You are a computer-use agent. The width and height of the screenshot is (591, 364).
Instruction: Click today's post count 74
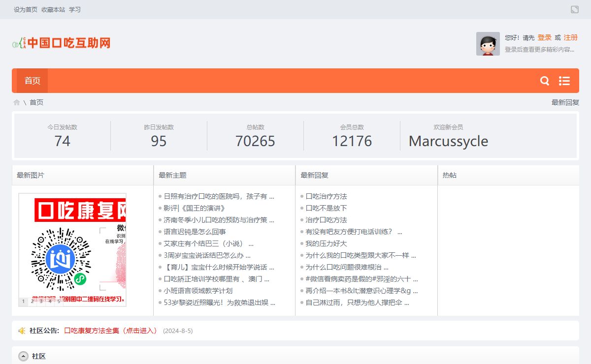(62, 141)
